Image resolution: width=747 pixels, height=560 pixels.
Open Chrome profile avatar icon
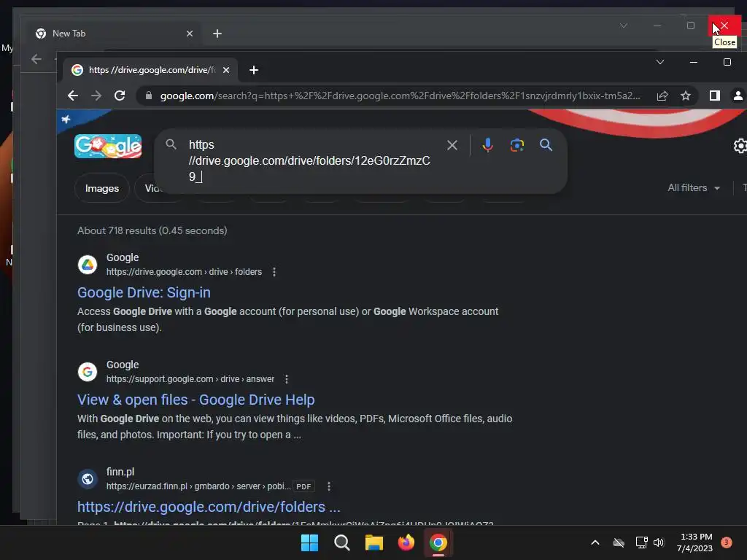pos(738,96)
